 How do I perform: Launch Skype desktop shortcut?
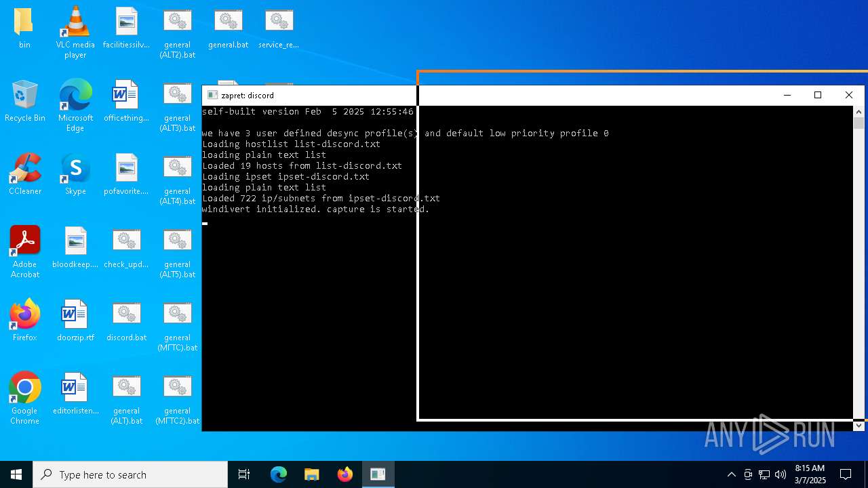(75, 174)
